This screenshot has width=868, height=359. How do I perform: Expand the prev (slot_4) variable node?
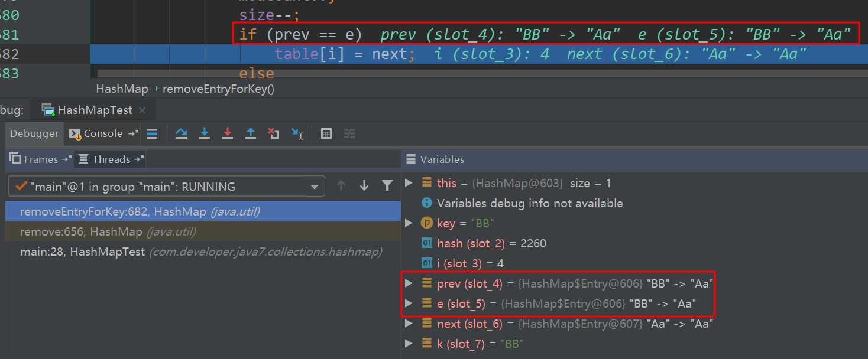(x=409, y=283)
